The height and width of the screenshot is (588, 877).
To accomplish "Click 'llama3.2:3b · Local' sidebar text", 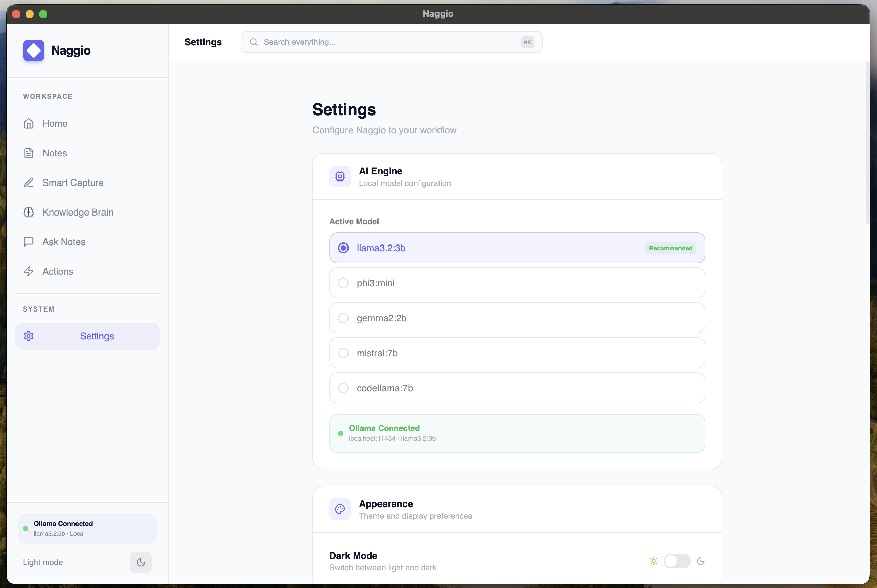I will 59,534.
